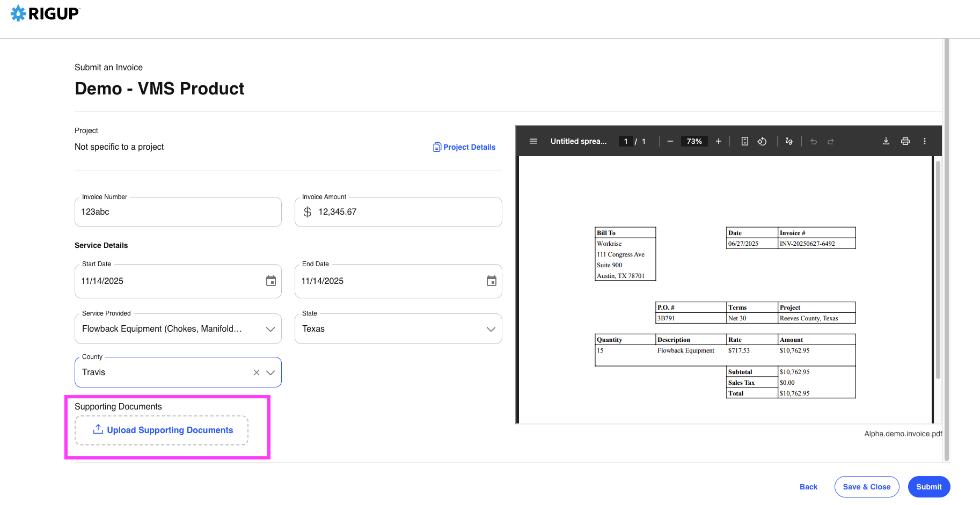
Task: Clear the Travis county selection
Action: [257, 372]
